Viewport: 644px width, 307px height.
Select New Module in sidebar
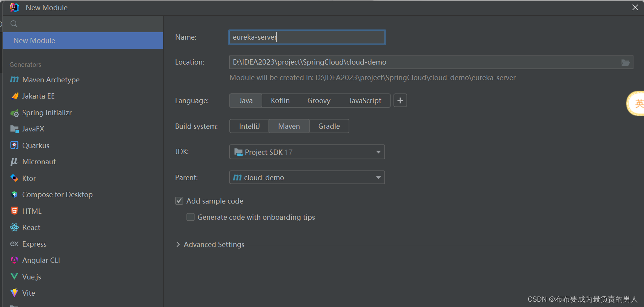click(83, 40)
